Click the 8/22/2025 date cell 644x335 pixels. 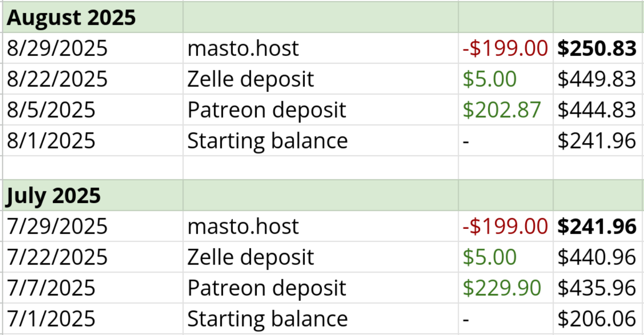pyautogui.click(x=57, y=79)
